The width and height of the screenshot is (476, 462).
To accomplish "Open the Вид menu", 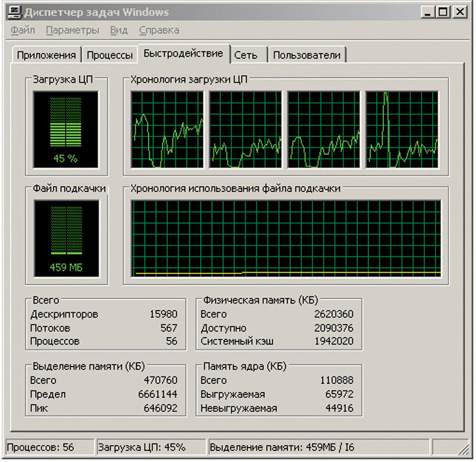I will [119, 31].
